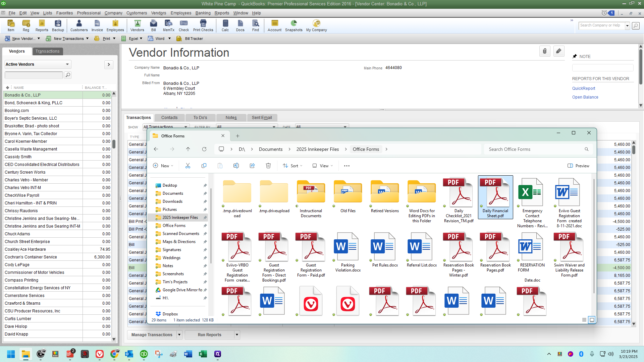The image size is (644, 362).
Task: Open the MemTx memorized transactions icon
Action: (x=168, y=25)
